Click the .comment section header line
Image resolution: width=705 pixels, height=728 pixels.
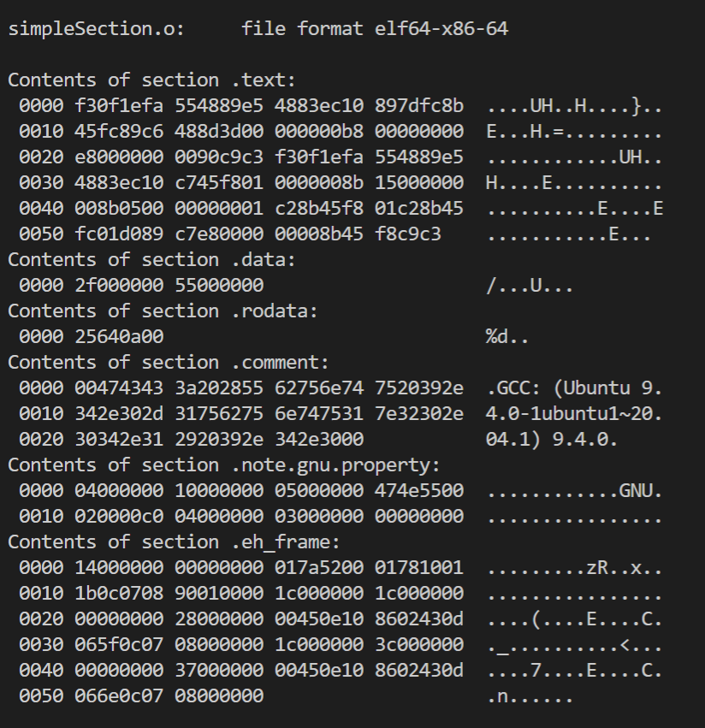coord(169,363)
